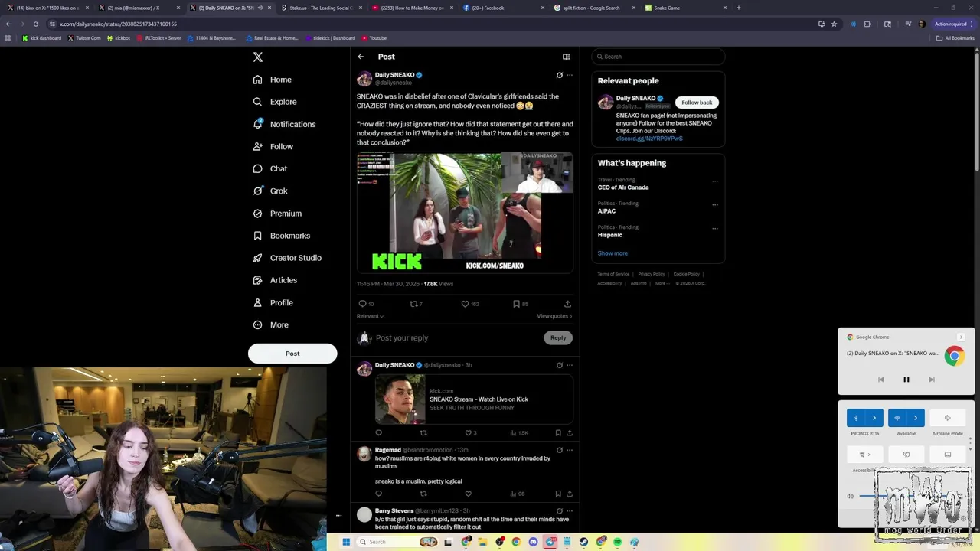The image size is (980, 551).
Task: Click Show more under What's happening
Action: coord(612,253)
